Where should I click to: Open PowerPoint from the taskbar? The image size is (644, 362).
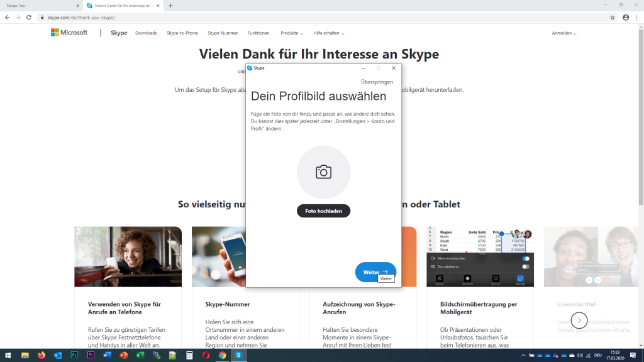(x=124, y=356)
